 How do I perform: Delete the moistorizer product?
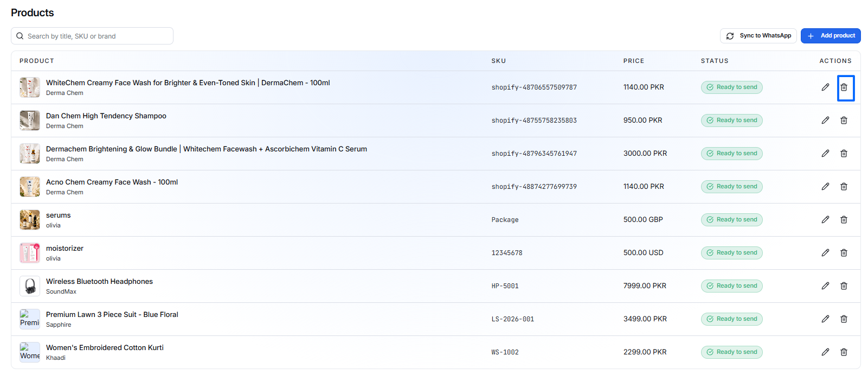(844, 253)
